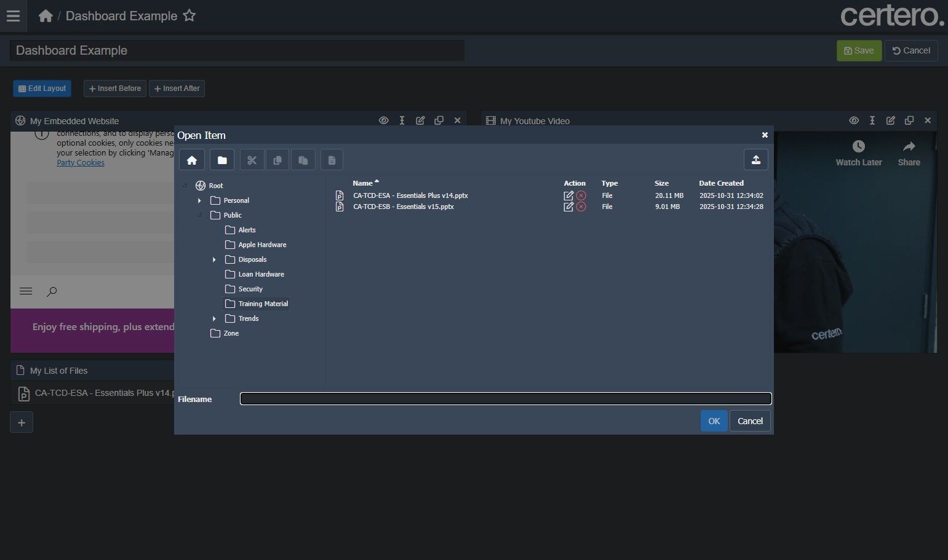This screenshot has width=948, height=560.
Task: Expand the Personal folder
Action: [199, 200]
